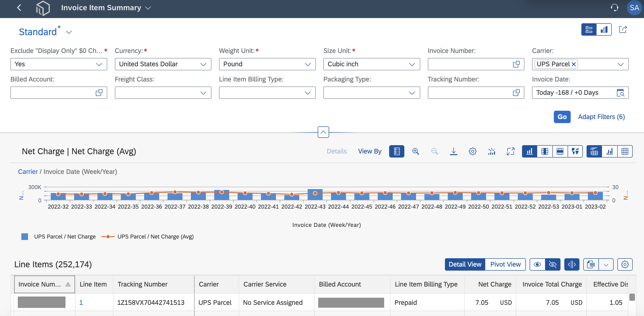Click the hide details crossed-eye toggle
Viewport: 644px width, 316px height.
pos(553,264)
